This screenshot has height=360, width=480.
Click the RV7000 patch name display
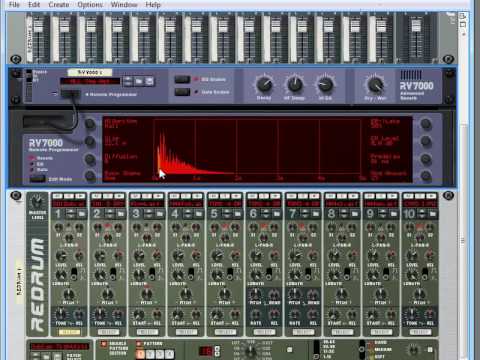pyautogui.click(x=90, y=81)
